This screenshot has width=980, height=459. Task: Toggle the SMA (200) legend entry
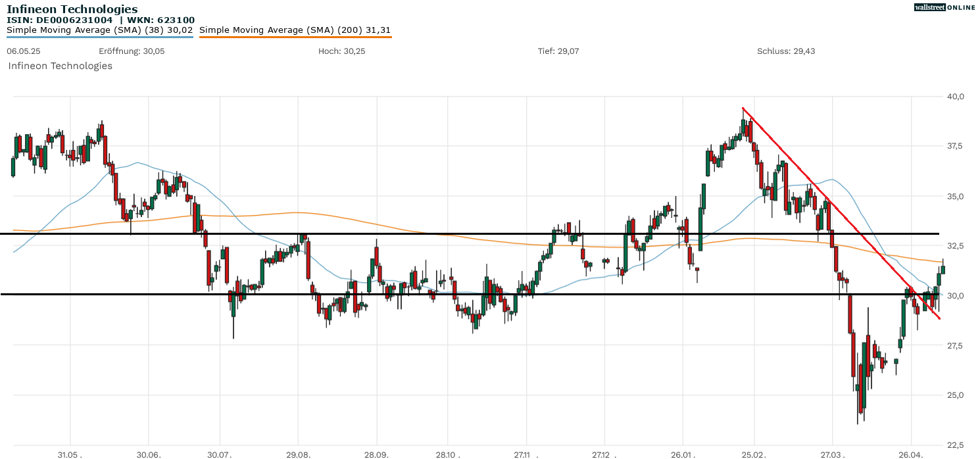pyautogui.click(x=295, y=30)
